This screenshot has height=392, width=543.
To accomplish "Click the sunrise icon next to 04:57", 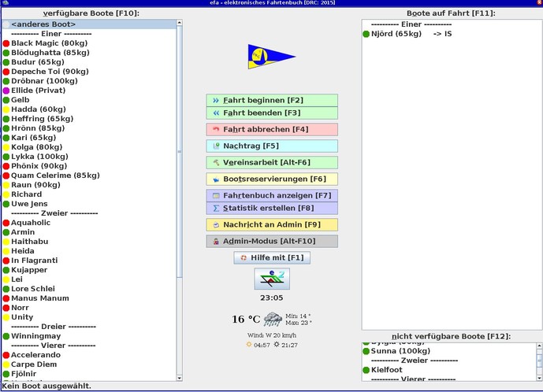I will pos(249,345).
